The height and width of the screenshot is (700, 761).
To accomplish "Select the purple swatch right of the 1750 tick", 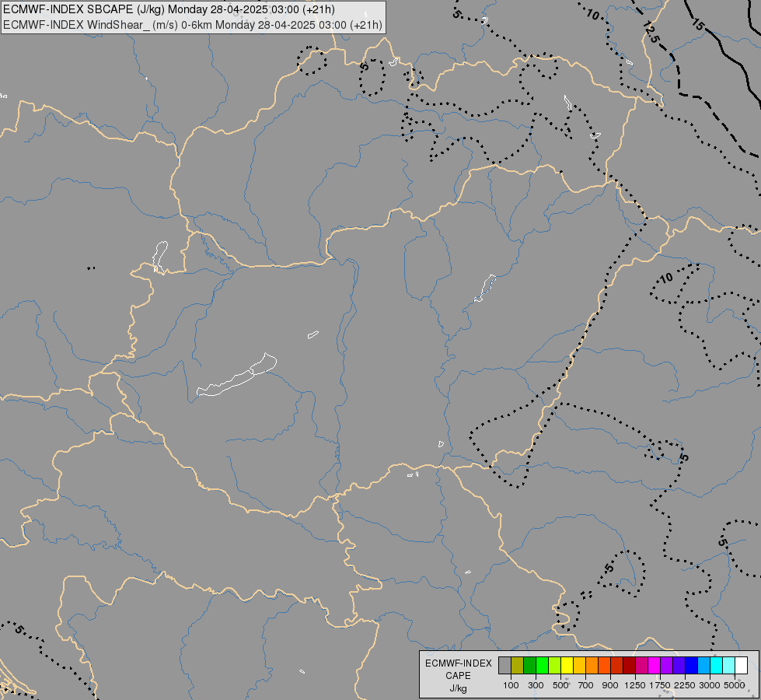I will pos(667,666).
